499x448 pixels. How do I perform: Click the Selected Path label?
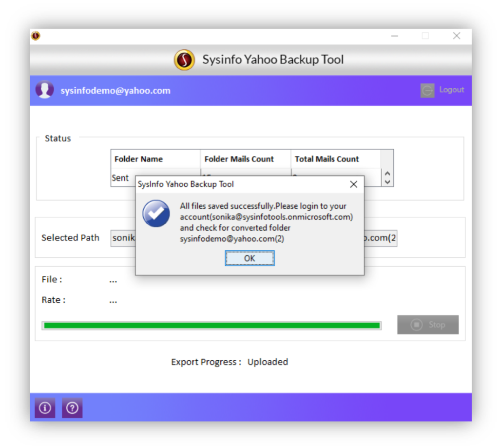[70, 237]
